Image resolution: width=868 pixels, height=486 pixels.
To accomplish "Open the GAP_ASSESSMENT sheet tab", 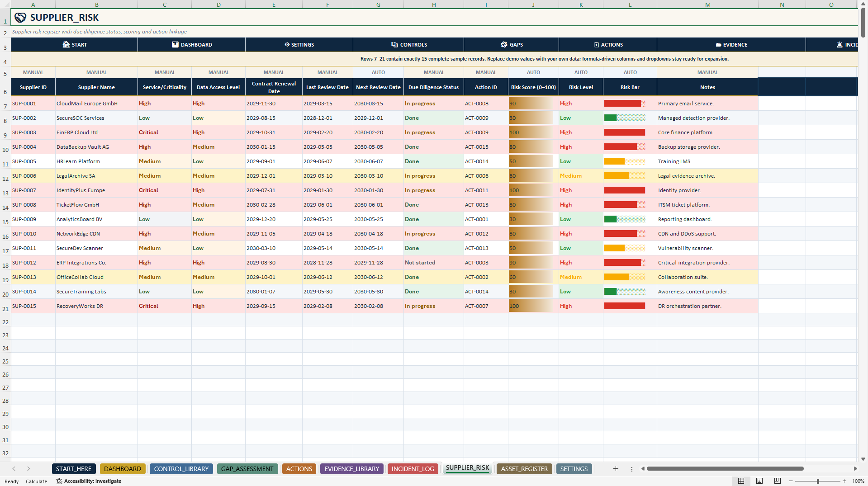I will click(247, 469).
